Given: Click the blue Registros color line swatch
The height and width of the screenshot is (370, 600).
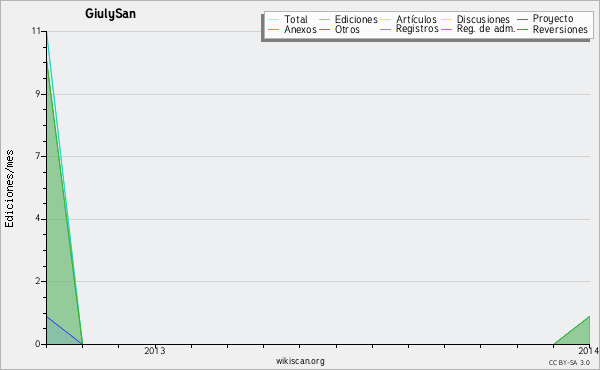Looking at the screenshot, I should (386, 29).
